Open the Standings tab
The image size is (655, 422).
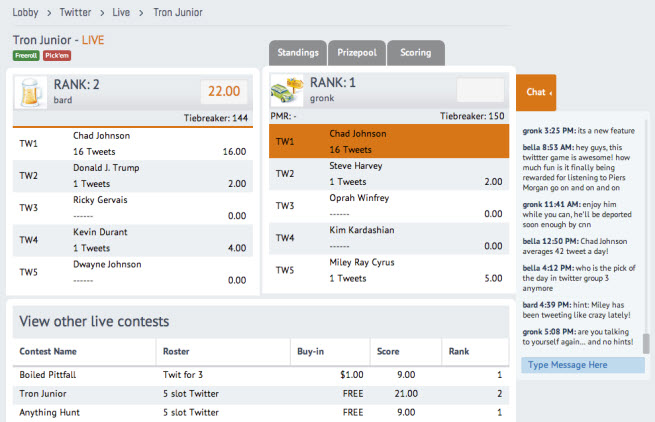coord(298,53)
